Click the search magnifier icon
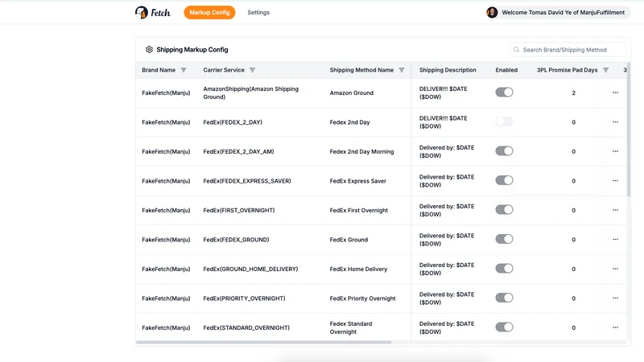 [516, 50]
